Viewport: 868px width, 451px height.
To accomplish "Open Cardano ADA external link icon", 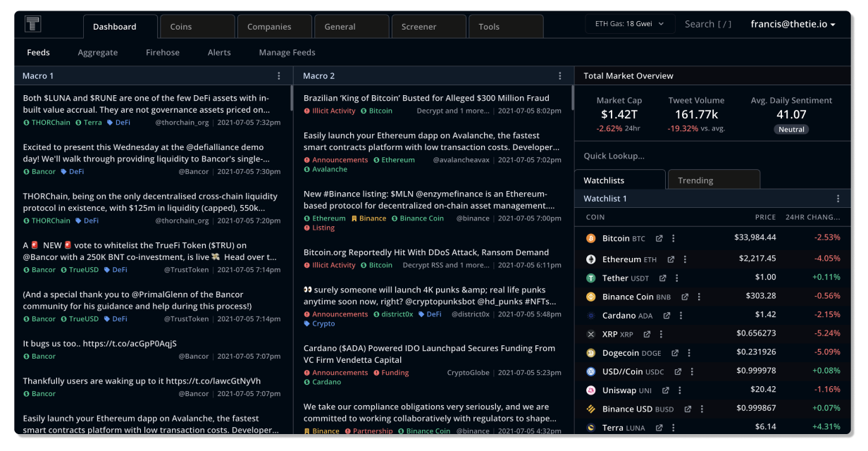I will [666, 316].
